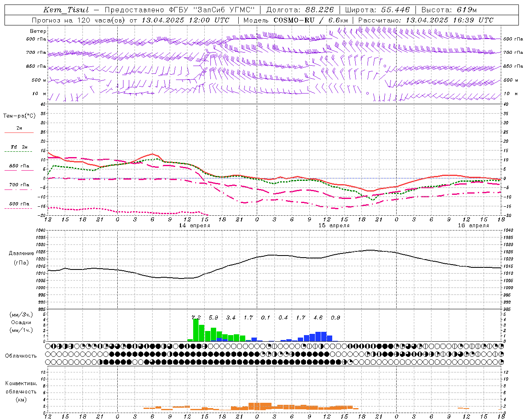Click the Конвективн. convective cloud label
This screenshot has height=420, width=525.
click(21, 383)
